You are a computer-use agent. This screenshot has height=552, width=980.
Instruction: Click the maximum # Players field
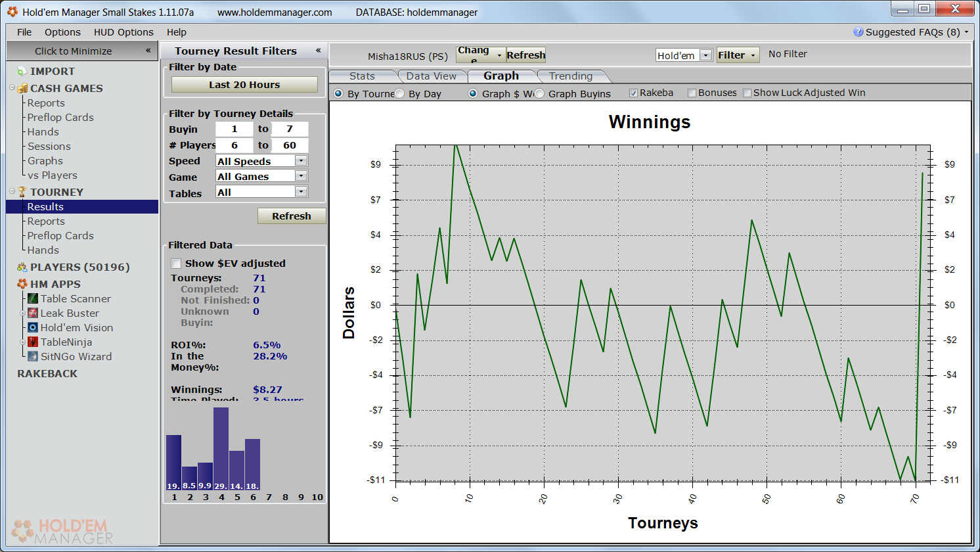[290, 145]
